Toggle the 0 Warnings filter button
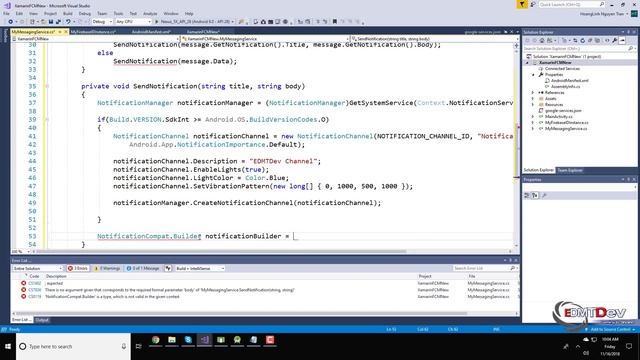Viewport: 640px width, 360px height. (x=107, y=268)
